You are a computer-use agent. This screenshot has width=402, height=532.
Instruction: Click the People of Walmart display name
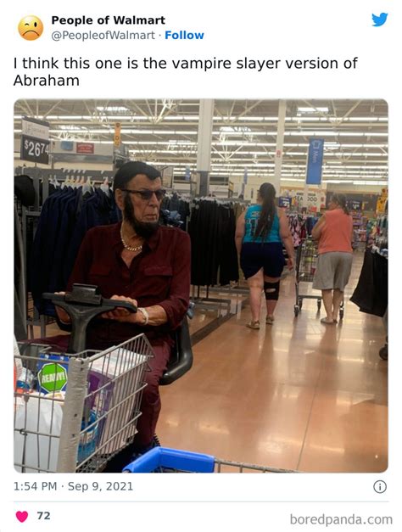click(109, 20)
